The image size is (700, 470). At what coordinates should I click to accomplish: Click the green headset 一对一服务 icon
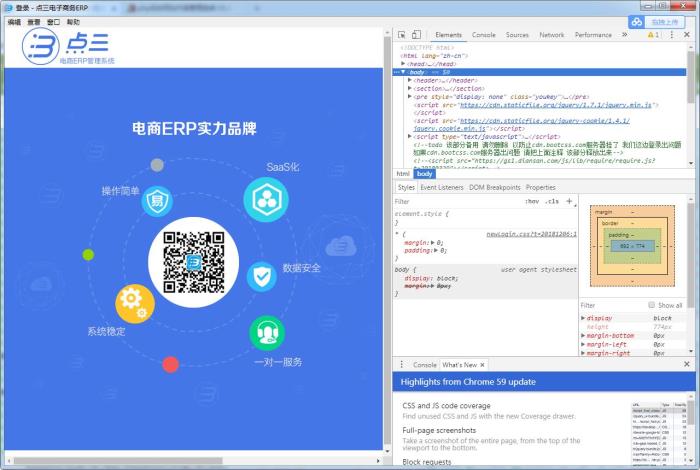267,333
